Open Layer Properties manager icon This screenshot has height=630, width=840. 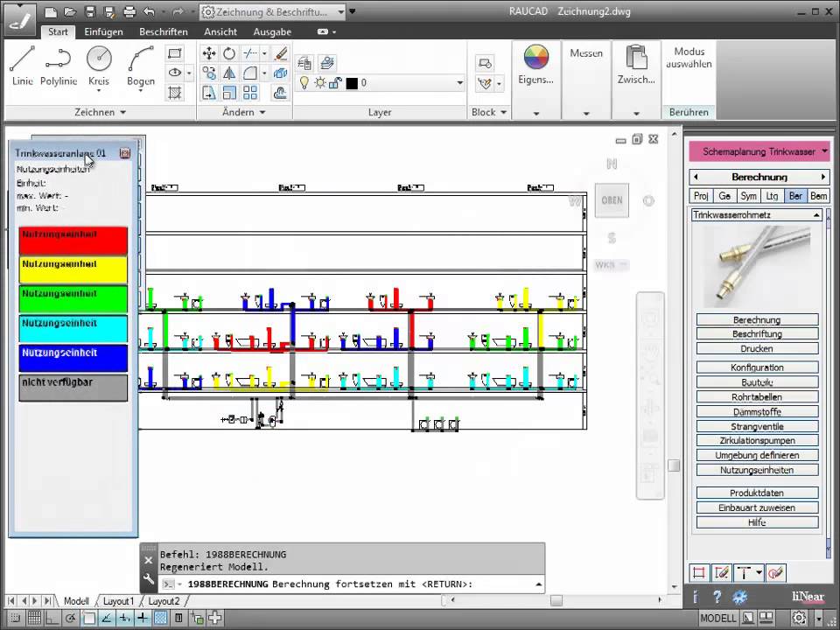(x=304, y=63)
